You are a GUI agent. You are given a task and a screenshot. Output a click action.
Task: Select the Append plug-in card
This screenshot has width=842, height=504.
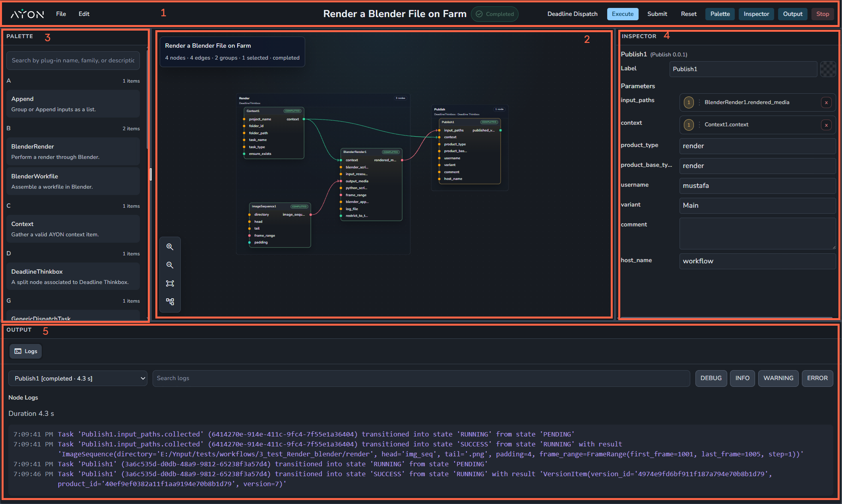pyautogui.click(x=73, y=104)
